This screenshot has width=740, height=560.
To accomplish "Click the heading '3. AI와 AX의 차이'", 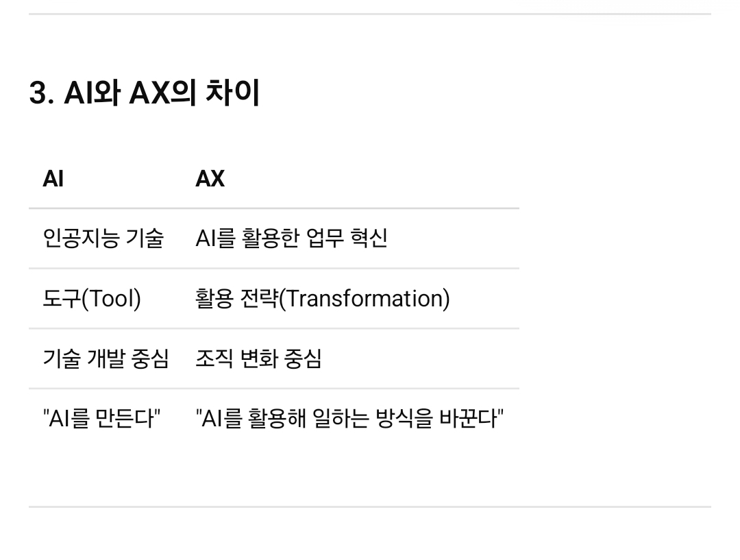I will (145, 93).
